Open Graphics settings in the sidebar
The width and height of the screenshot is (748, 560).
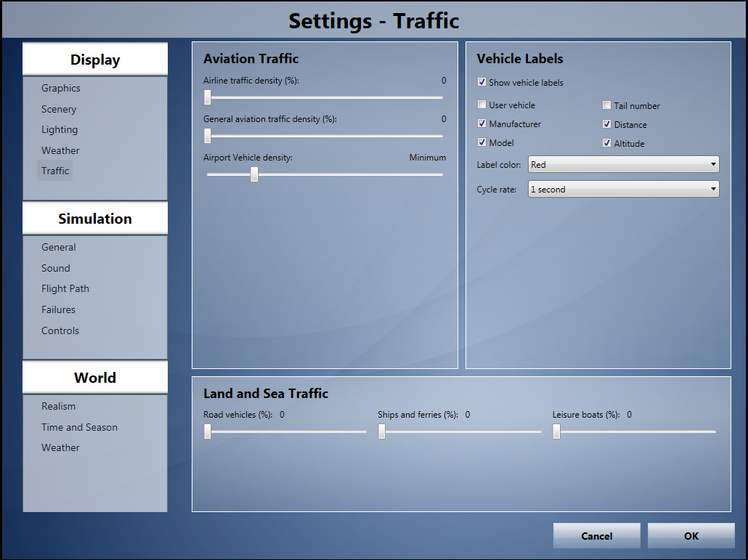pos(61,89)
